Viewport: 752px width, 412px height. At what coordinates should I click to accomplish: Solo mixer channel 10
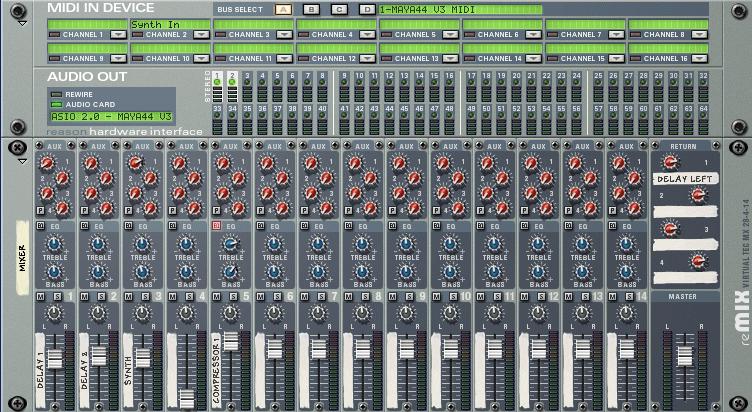click(453, 297)
